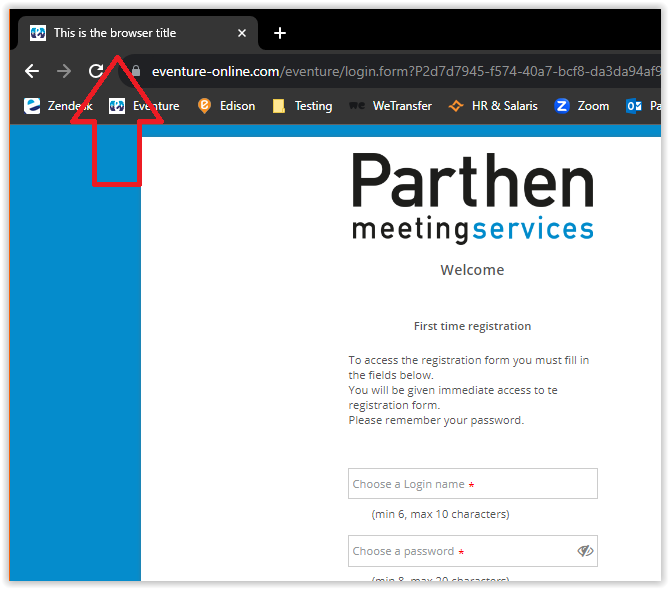
Task: Click the browser back arrow
Action: pos(32,71)
